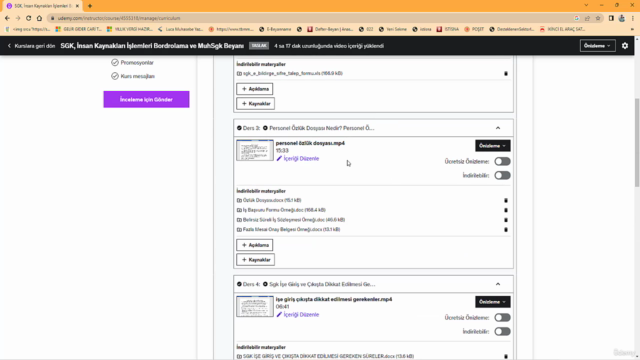
Task: Click the browser forward arrow
Action: tap(18, 18)
